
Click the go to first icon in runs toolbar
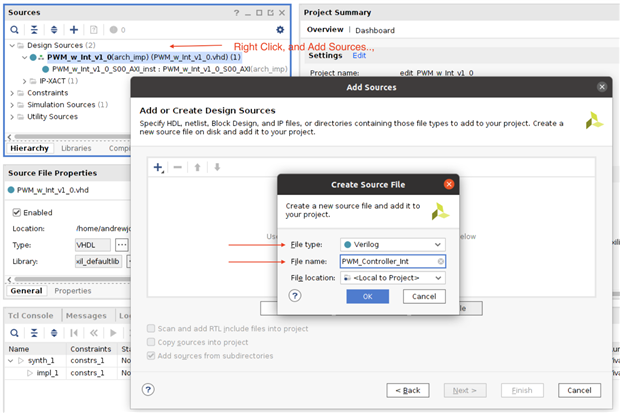(74, 333)
